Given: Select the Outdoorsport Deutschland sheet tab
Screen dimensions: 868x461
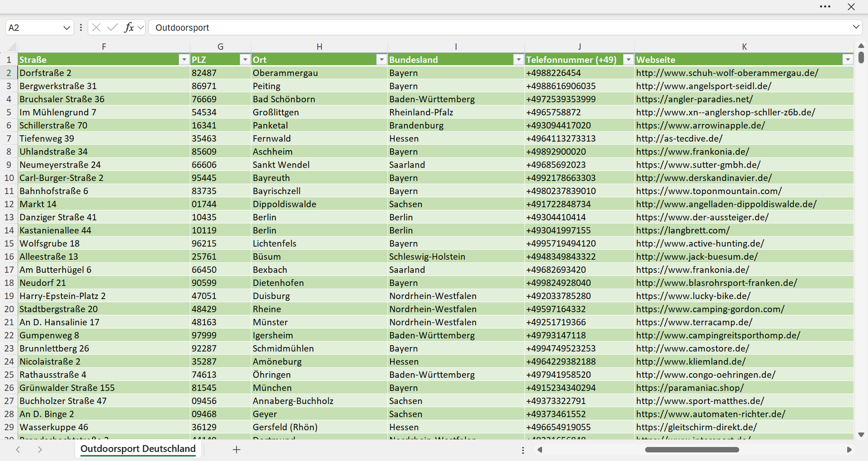Looking at the screenshot, I should pyautogui.click(x=138, y=449).
